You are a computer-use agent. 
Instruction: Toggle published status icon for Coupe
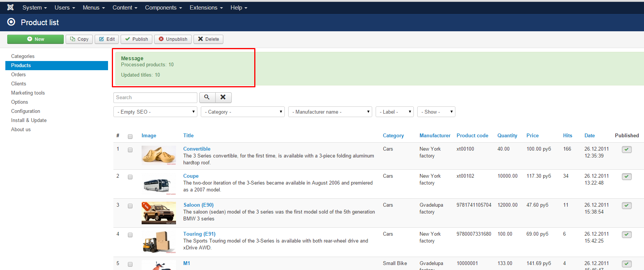point(626,177)
